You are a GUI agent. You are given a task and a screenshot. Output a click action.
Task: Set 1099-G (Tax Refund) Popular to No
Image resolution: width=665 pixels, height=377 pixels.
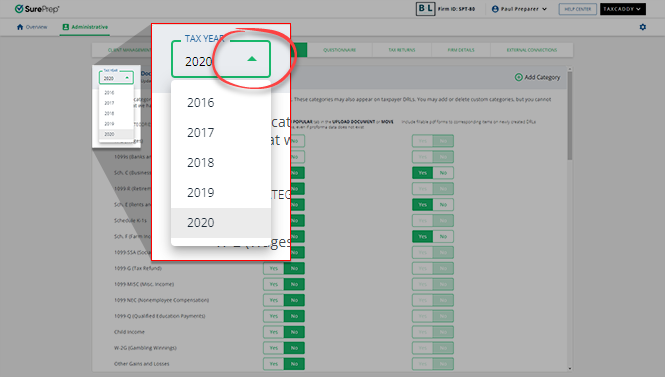(x=294, y=268)
